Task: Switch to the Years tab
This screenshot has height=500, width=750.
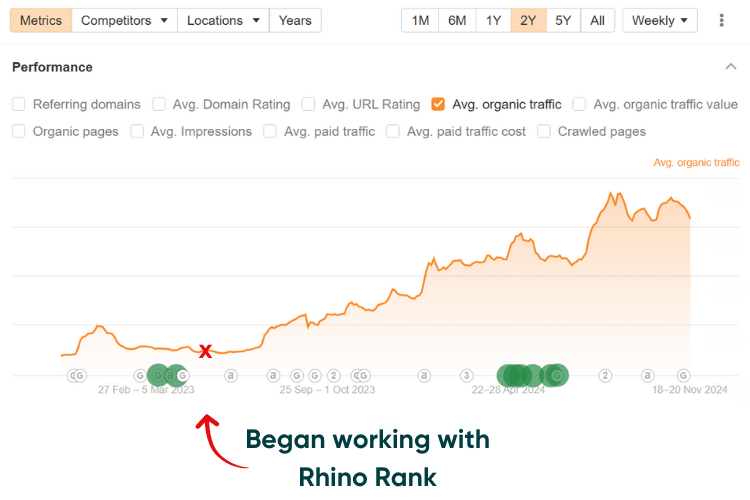Action: pyautogui.click(x=295, y=21)
